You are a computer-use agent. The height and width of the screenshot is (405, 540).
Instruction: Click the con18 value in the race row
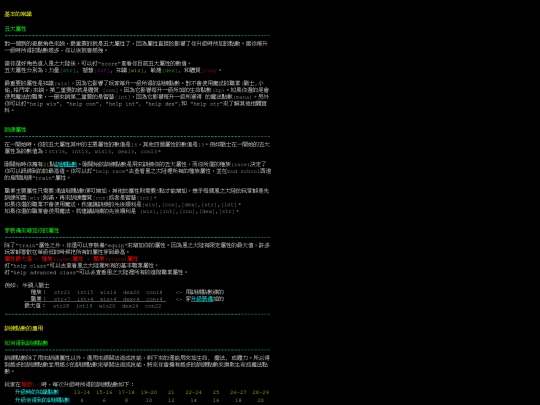pyautogui.click(x=154, y=292)
